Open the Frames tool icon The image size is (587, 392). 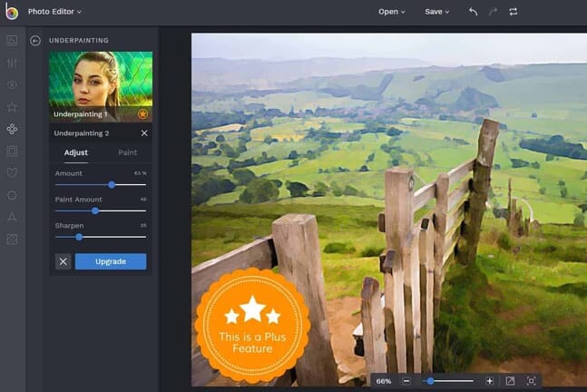coord(12,152)
